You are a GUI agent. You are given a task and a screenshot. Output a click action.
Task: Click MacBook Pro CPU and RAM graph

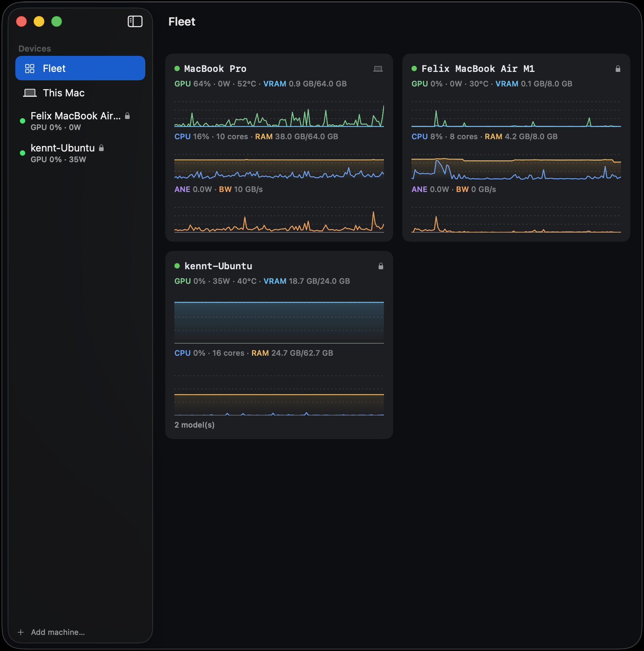pos(279,167)
